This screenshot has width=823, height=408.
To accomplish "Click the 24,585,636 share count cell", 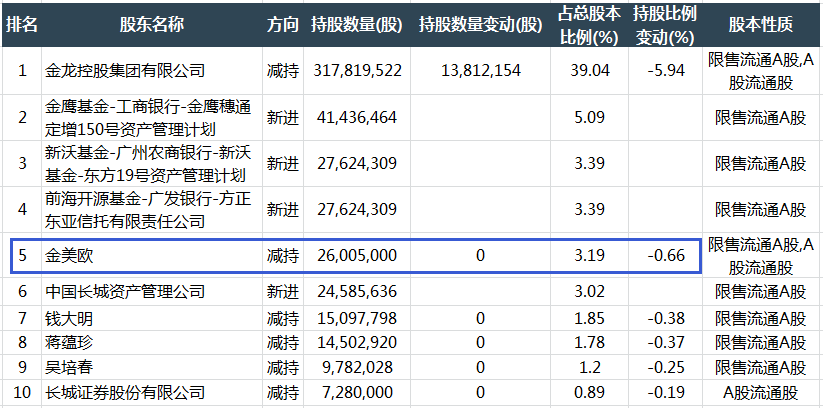I will pos(357,291).
